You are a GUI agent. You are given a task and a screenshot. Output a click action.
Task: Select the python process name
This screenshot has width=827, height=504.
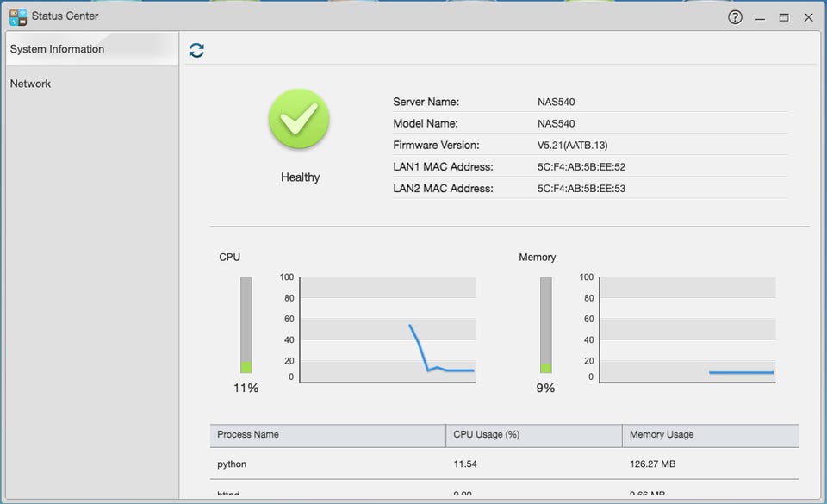pyautogui.click(x=232, y=464)
